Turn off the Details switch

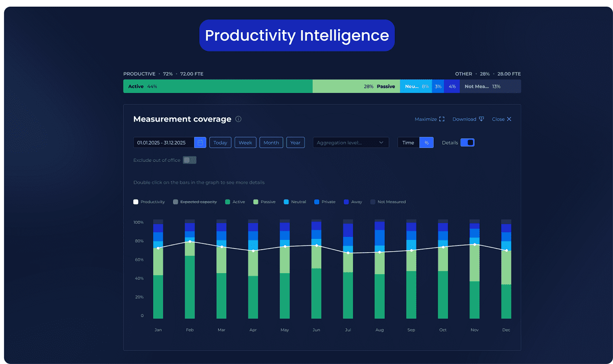pos(467,143)
